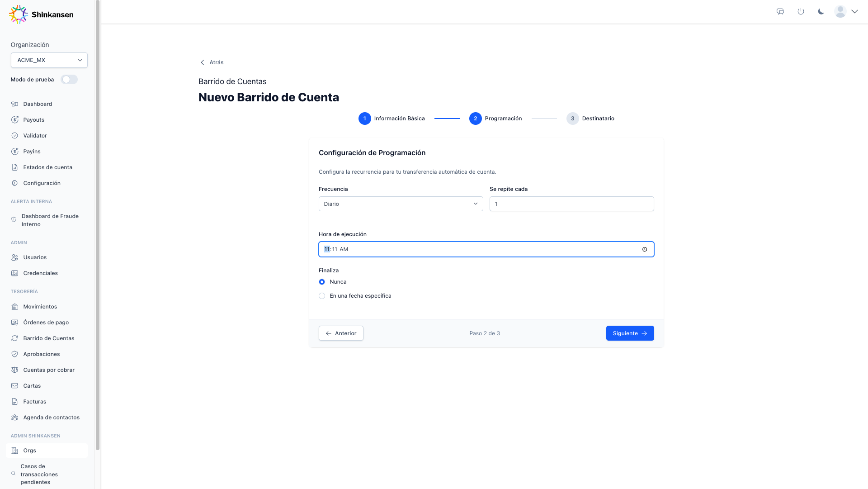The image size is (868, 489).
Task: Click the Cuentas por cobrar scale icon
Action: point(14,370)
